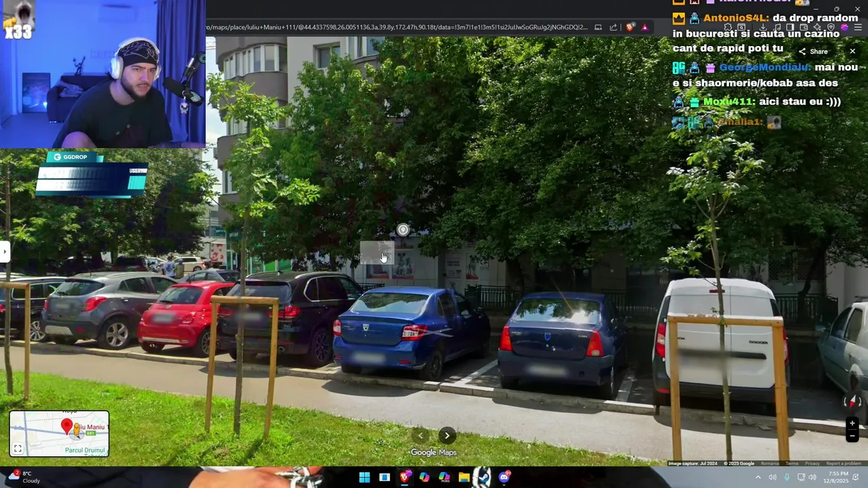Go to previous Street View position arrow
The width and height of the screenshot is (868, 488).
(x=420, y=436)
